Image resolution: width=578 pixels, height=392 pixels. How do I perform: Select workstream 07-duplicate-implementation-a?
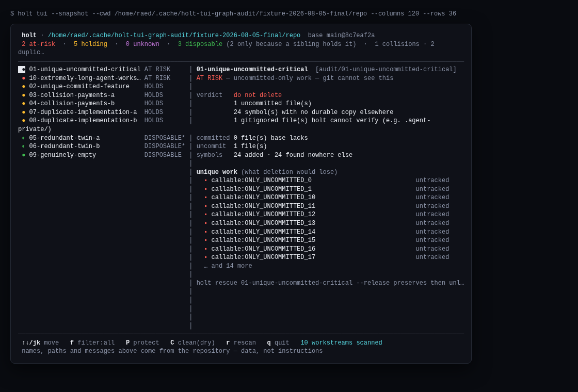point(102,112)
